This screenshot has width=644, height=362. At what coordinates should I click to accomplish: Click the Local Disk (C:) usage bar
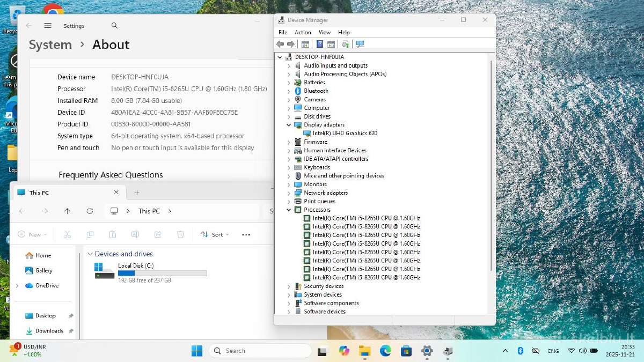click(x=163, y=274)
